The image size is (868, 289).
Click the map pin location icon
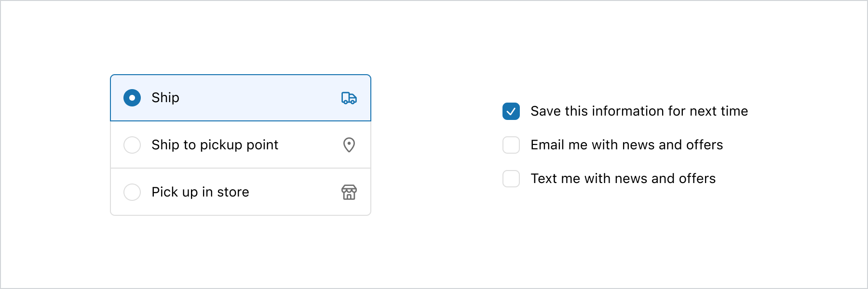[x=349, y=144]
